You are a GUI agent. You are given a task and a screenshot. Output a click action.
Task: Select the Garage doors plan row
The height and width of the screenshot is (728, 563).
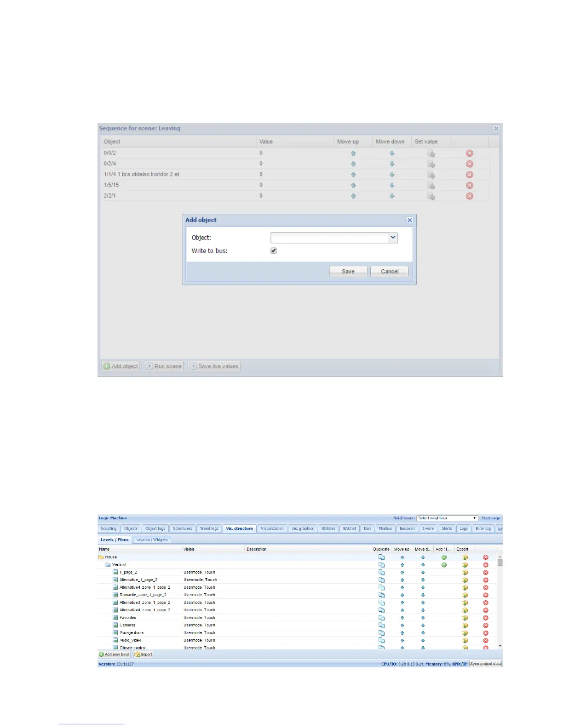297,633
